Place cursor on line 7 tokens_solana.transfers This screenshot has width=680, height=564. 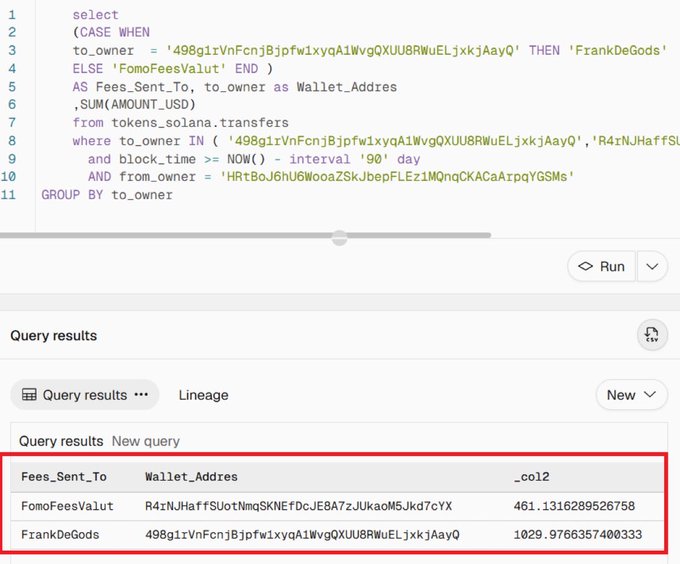200,123
